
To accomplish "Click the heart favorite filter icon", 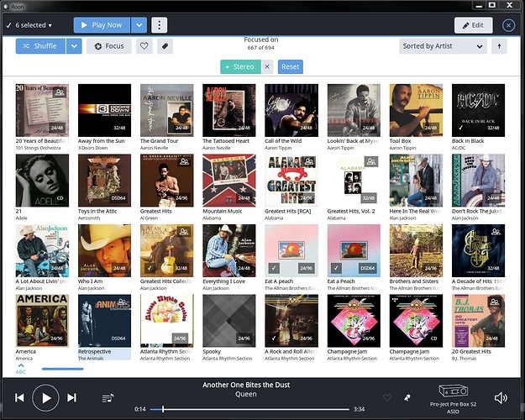I will [x=144, y=46].
